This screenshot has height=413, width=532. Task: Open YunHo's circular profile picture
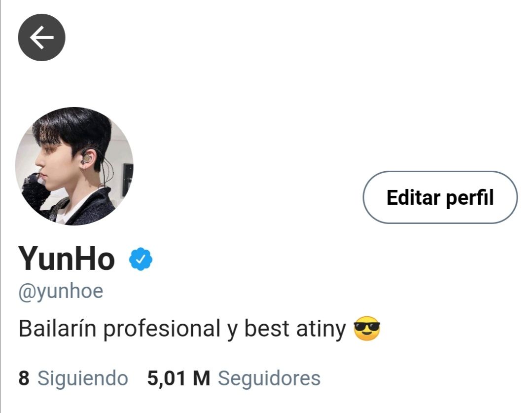pyautogui.click(x=74, y=166)
